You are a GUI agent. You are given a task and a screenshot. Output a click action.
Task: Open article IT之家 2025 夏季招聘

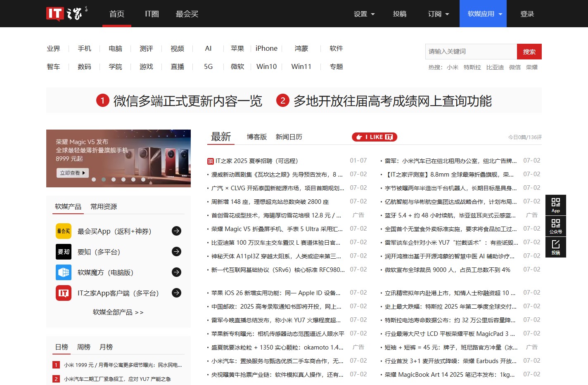[x=256, y=161]
